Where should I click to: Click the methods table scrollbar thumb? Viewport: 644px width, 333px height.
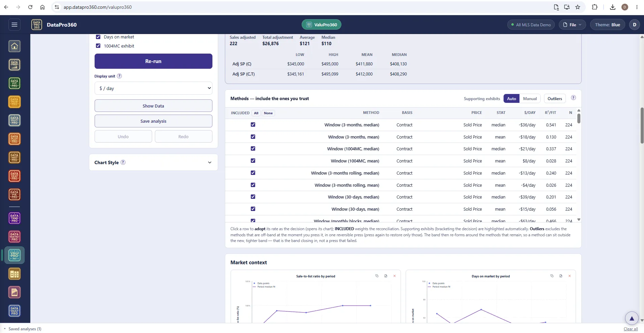(579, 118)
